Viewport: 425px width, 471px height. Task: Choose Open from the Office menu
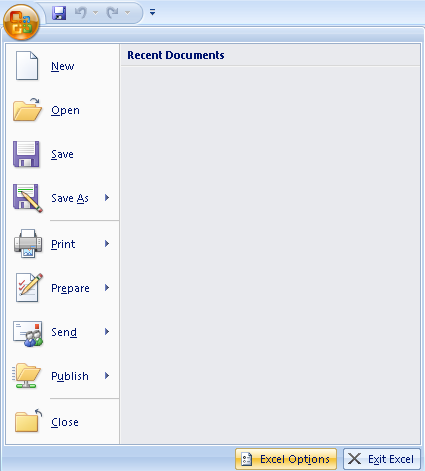[62, 110]
